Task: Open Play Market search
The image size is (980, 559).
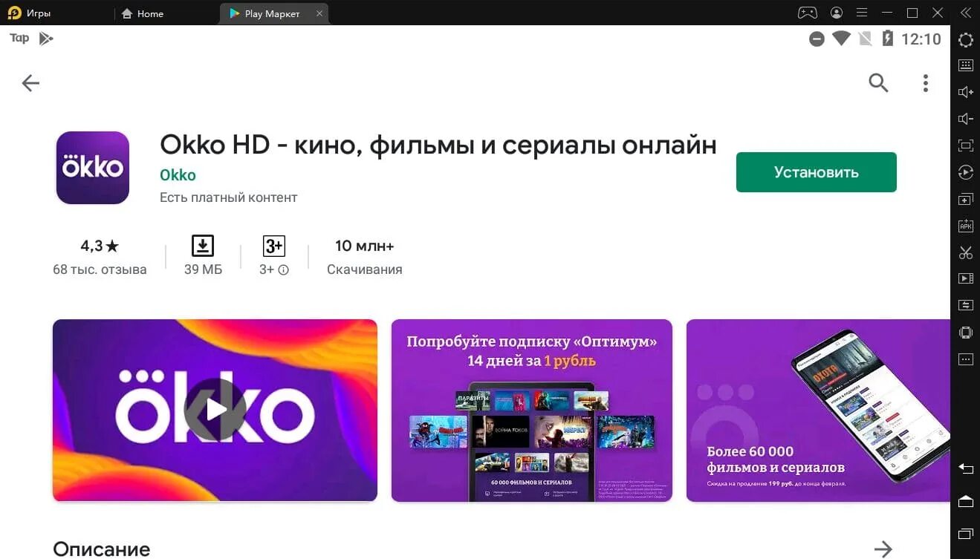Action: pos(878,83)
